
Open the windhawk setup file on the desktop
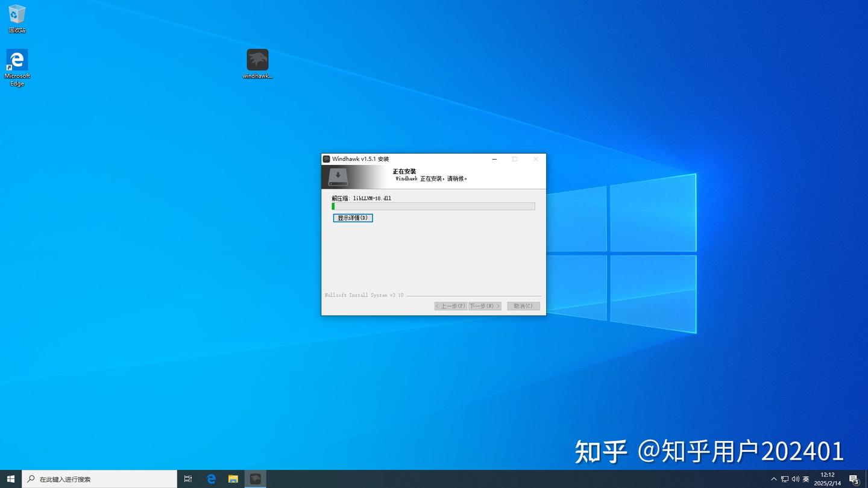(257, 60)
